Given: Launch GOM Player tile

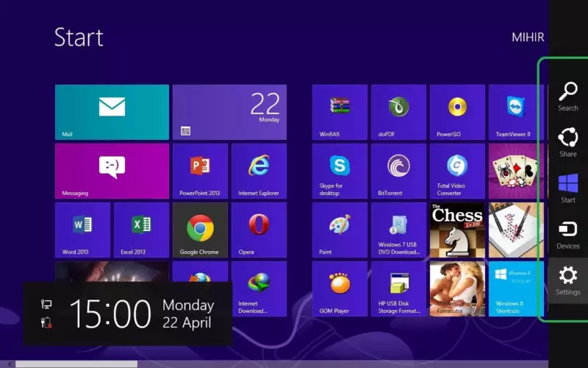Looking at the screenshot, I should click(x=340, y=289).
